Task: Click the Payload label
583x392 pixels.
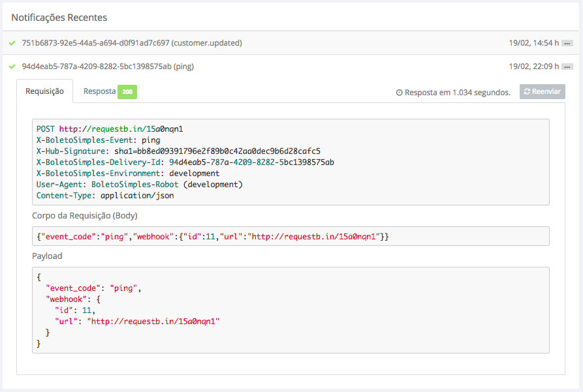Action: tap(47, 256)
